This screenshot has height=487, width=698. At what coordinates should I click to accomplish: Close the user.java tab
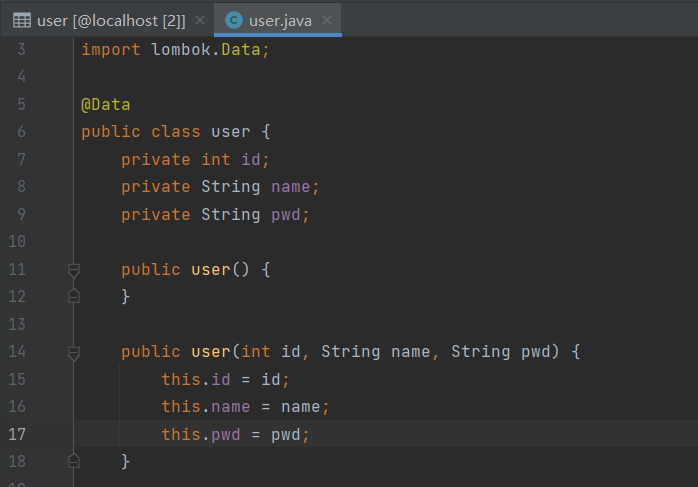pos(327,20)
